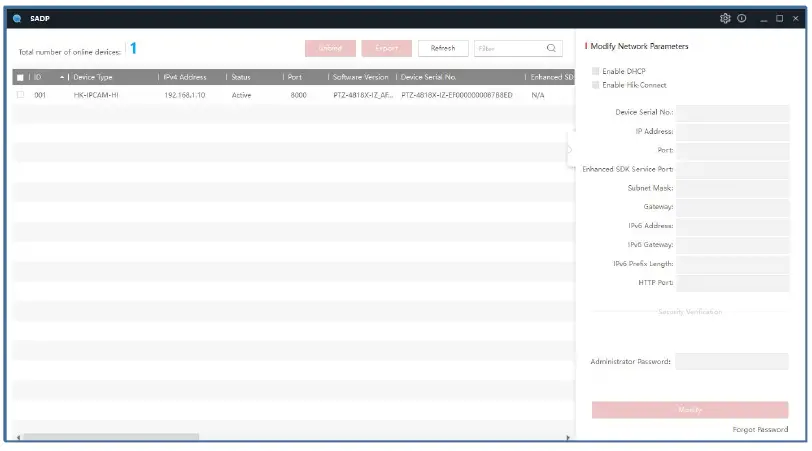Enable DHCP checkbox
Image resolution: width=812 pixels, height=451 pixels.
click(596, 71)
